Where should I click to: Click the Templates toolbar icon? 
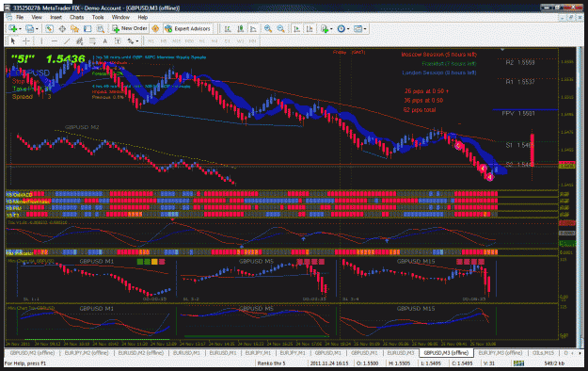point(358,28)
